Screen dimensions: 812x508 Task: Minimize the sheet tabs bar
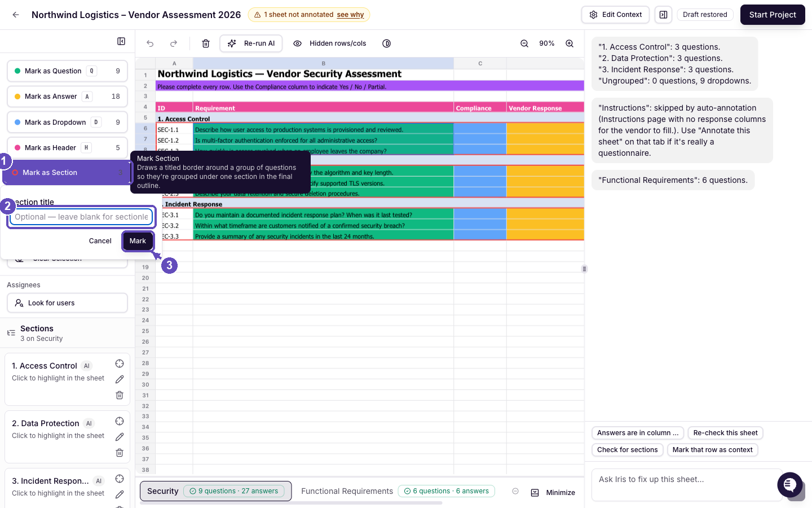[x=553, y=493]
